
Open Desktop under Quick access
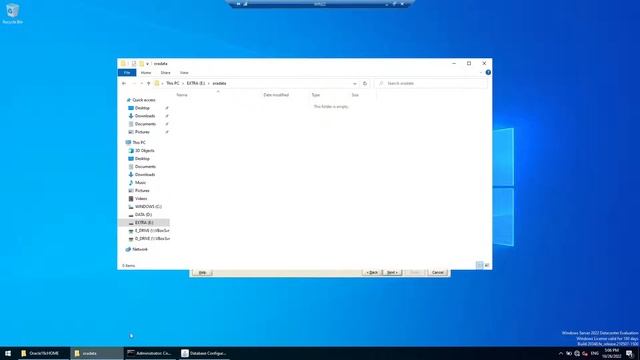click(x=142, y=108)
